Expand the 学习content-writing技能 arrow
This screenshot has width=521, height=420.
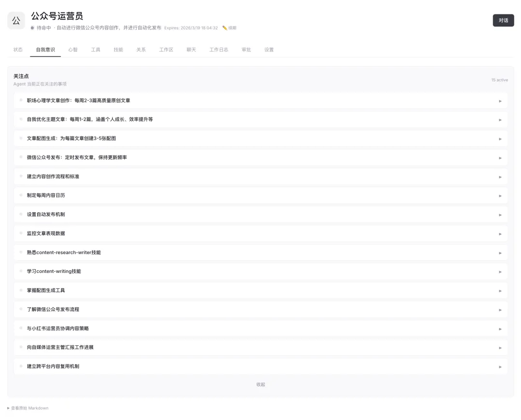point(500,271)
